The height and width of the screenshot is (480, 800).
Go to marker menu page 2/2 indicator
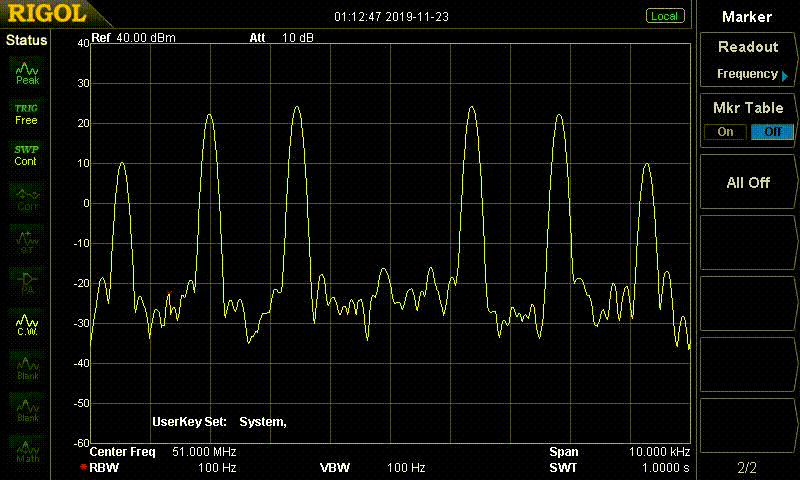point(747,467)
